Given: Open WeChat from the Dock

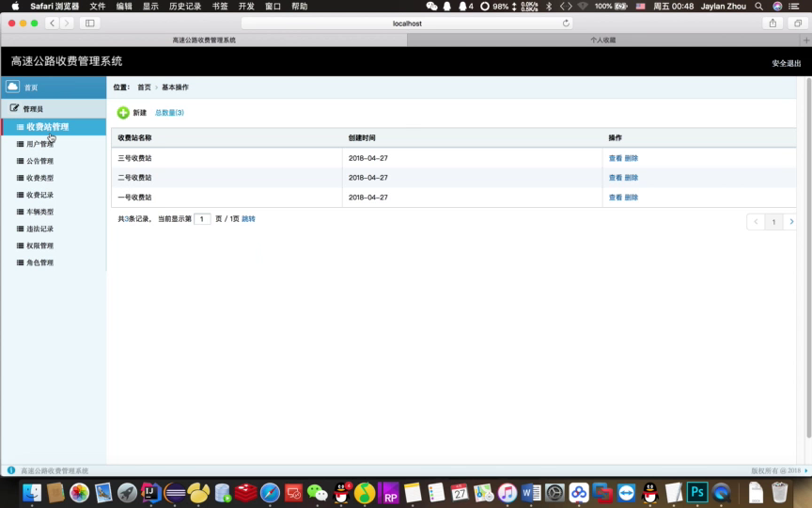Looking at the screenshot, I should pyautogui.click(x=317, y=493).
